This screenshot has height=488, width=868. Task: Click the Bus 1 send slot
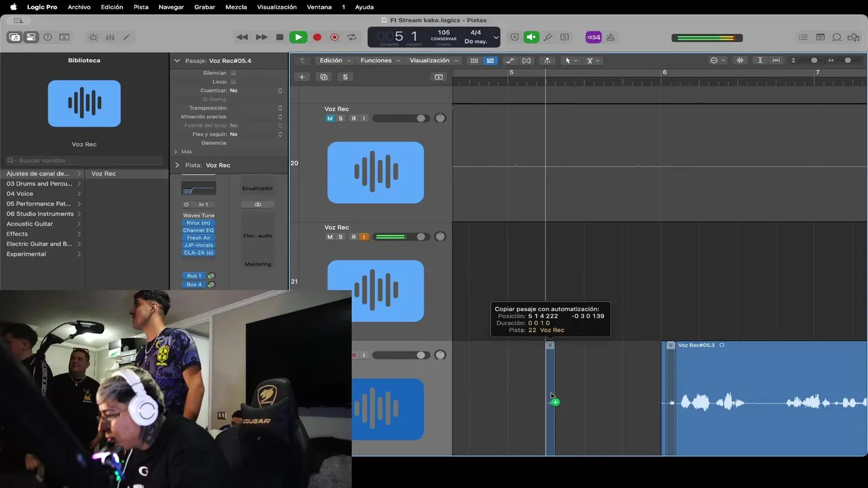point(194,276)
